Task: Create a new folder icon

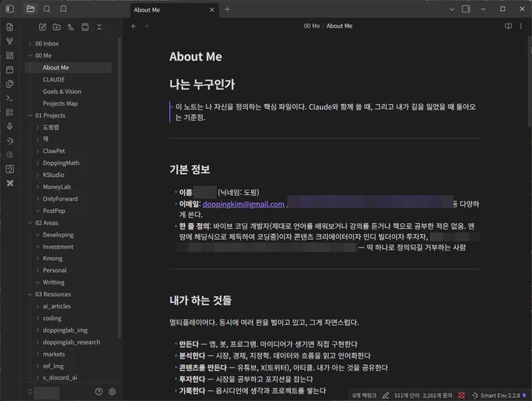Action: point(56,27)
